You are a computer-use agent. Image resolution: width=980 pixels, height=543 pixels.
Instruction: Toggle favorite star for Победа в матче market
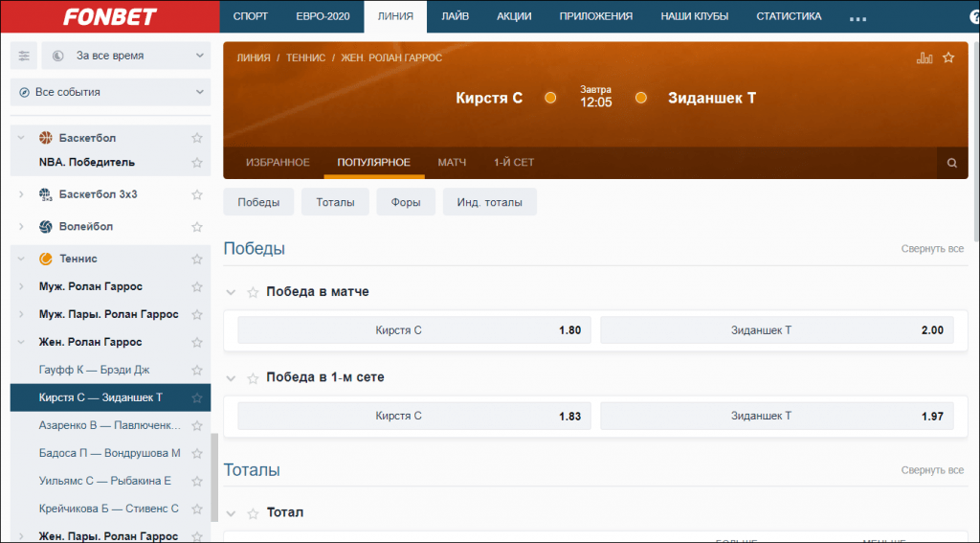tap(254, 292)
